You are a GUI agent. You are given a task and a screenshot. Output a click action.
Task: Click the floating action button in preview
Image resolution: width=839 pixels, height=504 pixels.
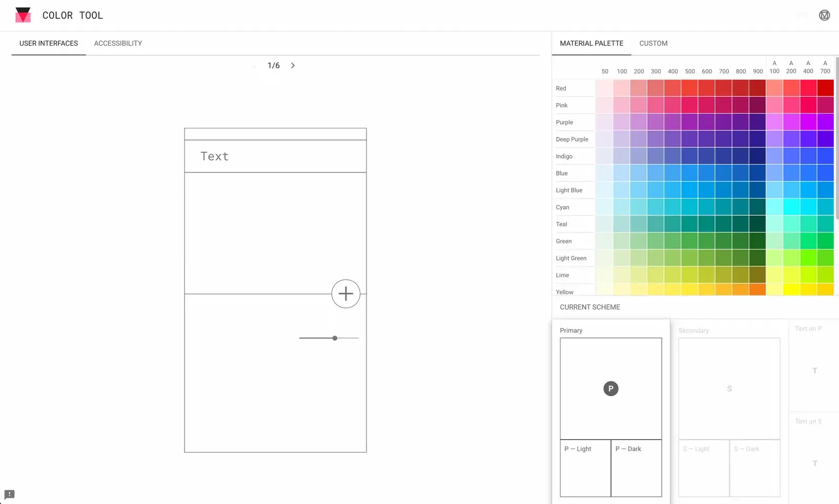click(346, 294)
